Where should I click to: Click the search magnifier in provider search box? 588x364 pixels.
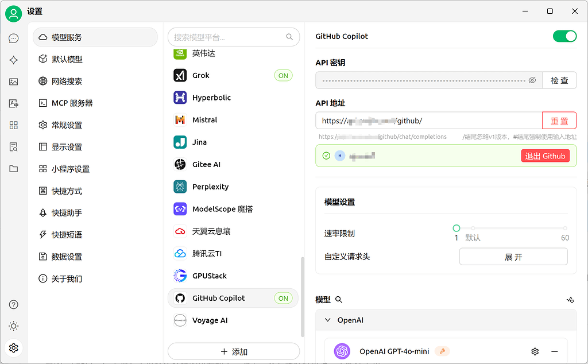[289, 37]
